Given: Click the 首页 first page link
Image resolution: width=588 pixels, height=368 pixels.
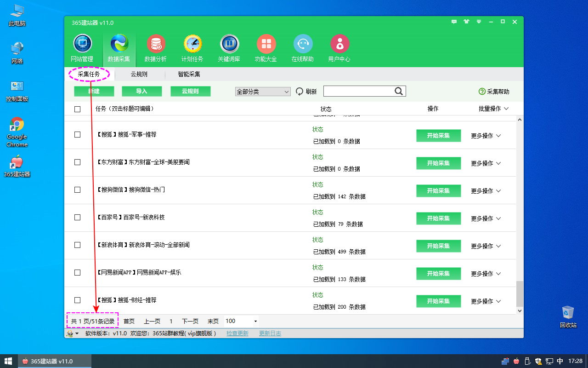Looking at the screenshot, I should click(x=129, y=322).
